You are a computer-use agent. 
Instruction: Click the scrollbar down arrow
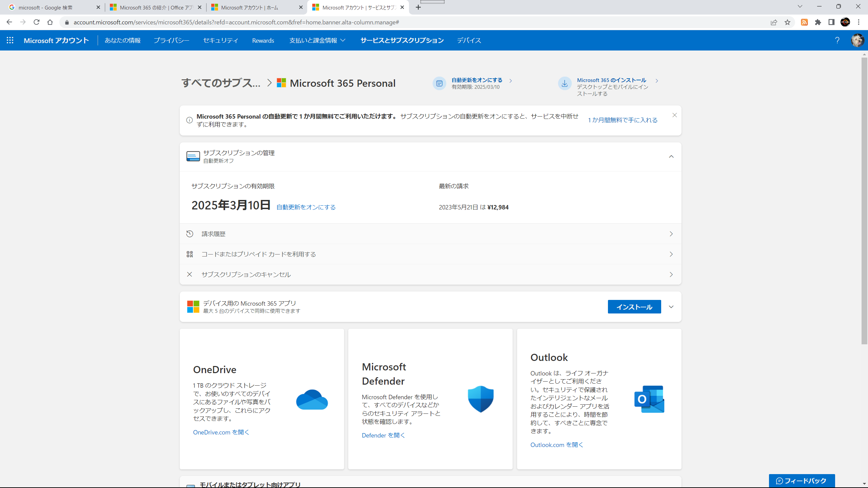click(x=864, y=484)
